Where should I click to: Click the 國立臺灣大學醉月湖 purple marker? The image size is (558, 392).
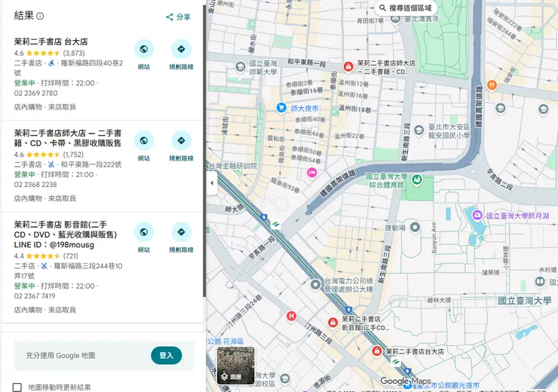[477, 215]
